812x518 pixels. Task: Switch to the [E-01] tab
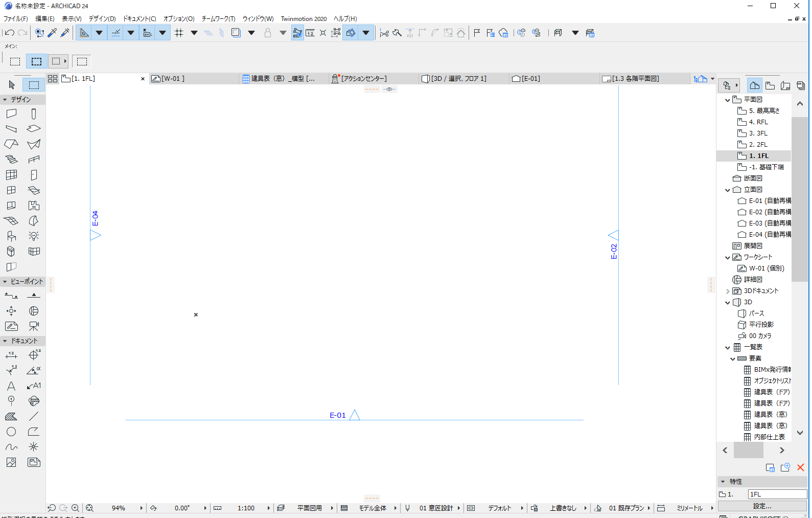554,79
